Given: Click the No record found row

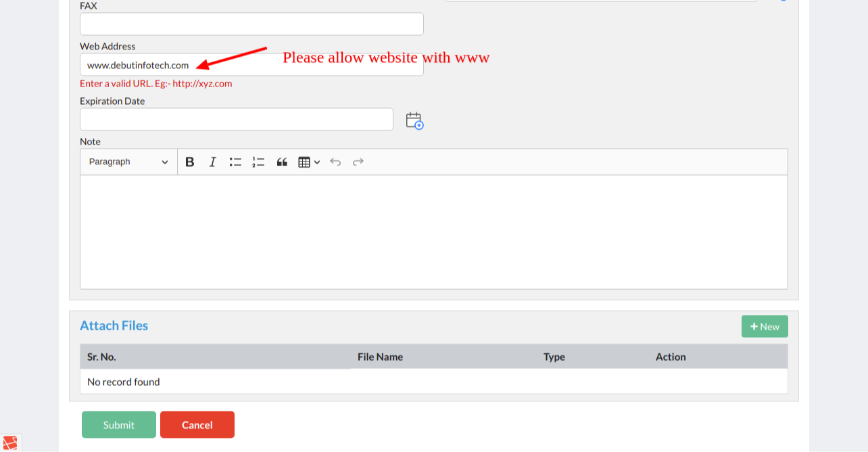Looking at the screenshot, I should click(434, 382).
